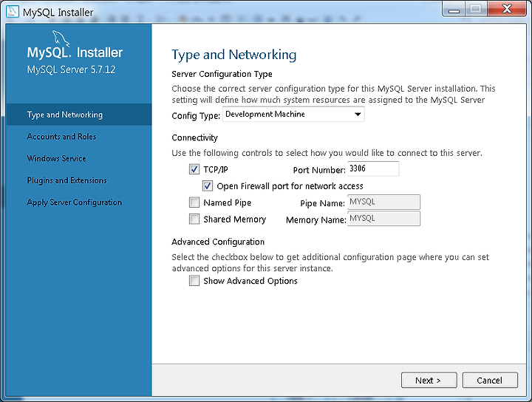Image resolution: width=532 pixels, height=402 pixels.
Task: Click the Cancel button
Action: click(490, 380)
